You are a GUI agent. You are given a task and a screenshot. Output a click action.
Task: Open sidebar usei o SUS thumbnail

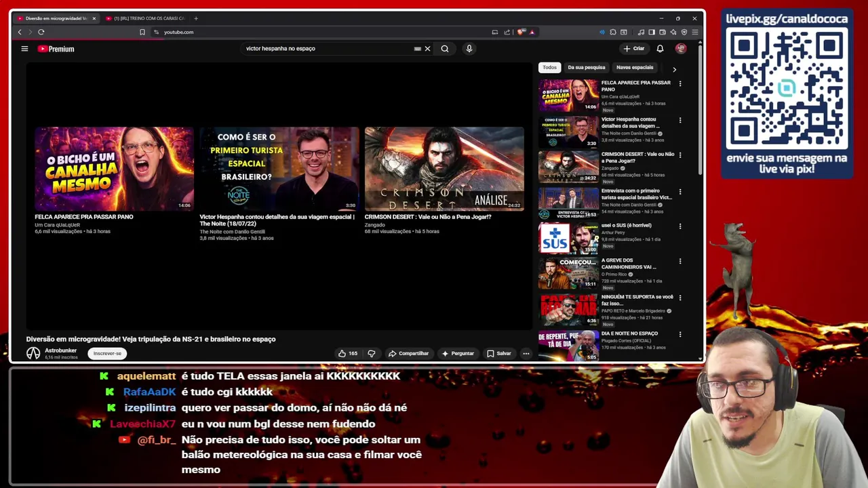[568, 238]
